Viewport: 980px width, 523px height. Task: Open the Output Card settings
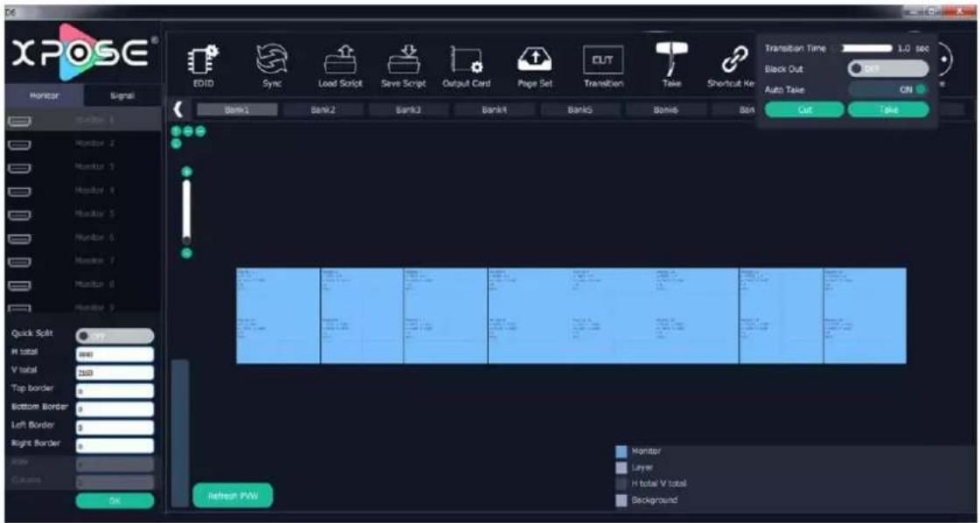click(x=466, y=61)
